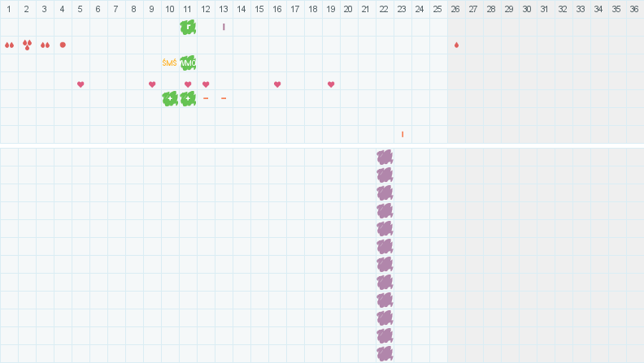644x363 pixels.
Task: Click the heart icon on day 5
Action: click(80, 84)
